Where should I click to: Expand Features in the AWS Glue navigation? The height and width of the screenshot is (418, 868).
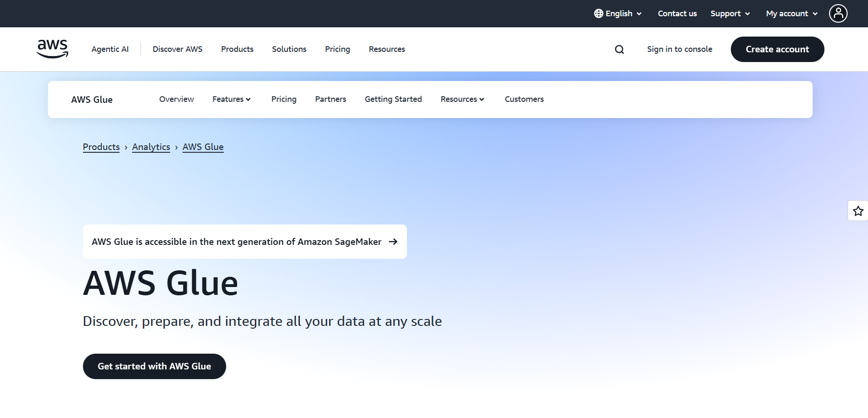(x=231, y=99)
